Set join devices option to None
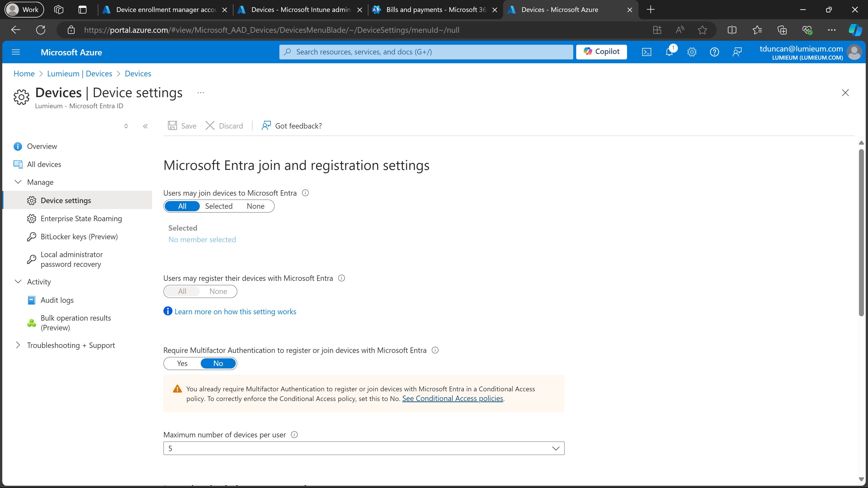Viewport: 868px width, 488px height. click(x=255, y=206)
